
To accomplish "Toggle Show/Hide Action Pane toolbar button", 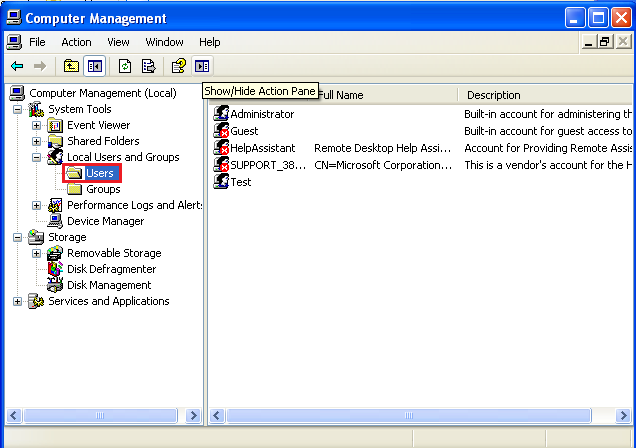I will pyautogui.click(x=202, y=66).
